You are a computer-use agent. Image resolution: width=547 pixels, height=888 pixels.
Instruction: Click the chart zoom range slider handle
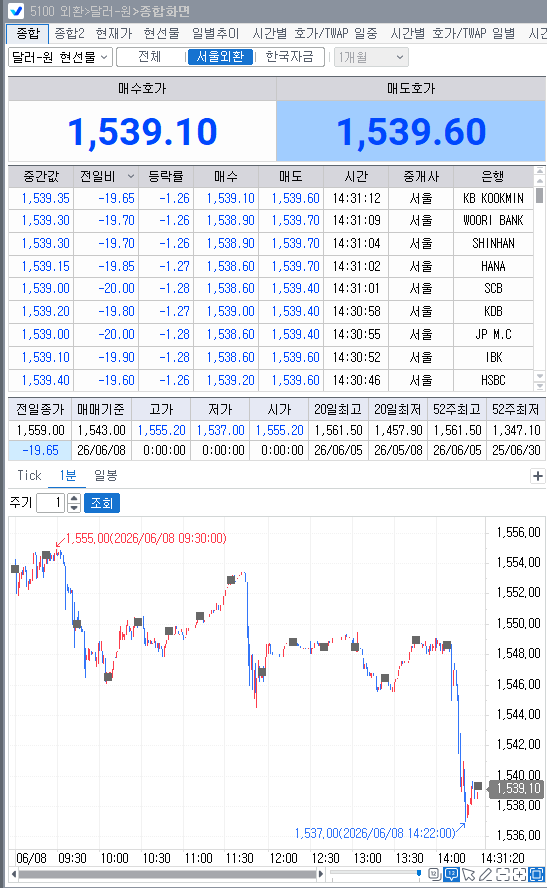(419, 874)
